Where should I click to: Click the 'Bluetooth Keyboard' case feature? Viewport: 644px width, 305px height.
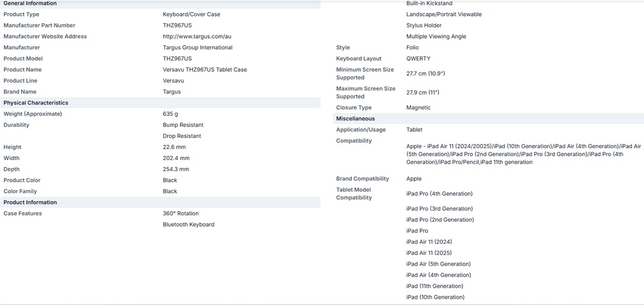[x=188, y=224]
